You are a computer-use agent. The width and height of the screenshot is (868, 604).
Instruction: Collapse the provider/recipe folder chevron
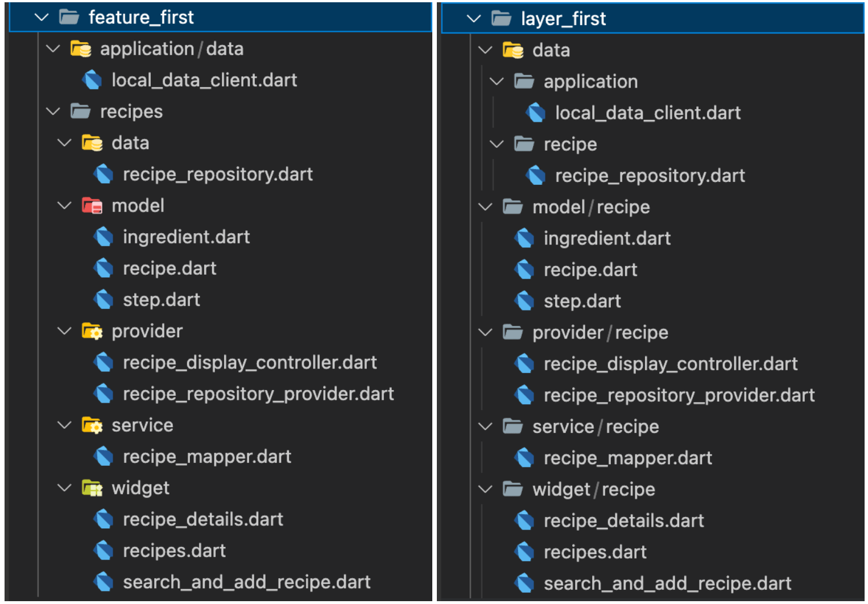pyautogui.click(x=485, y=332)
